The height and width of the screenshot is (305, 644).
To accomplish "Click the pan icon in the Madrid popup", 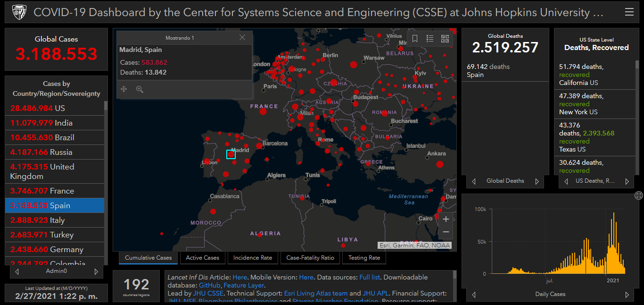I will (x=124, y=89).
